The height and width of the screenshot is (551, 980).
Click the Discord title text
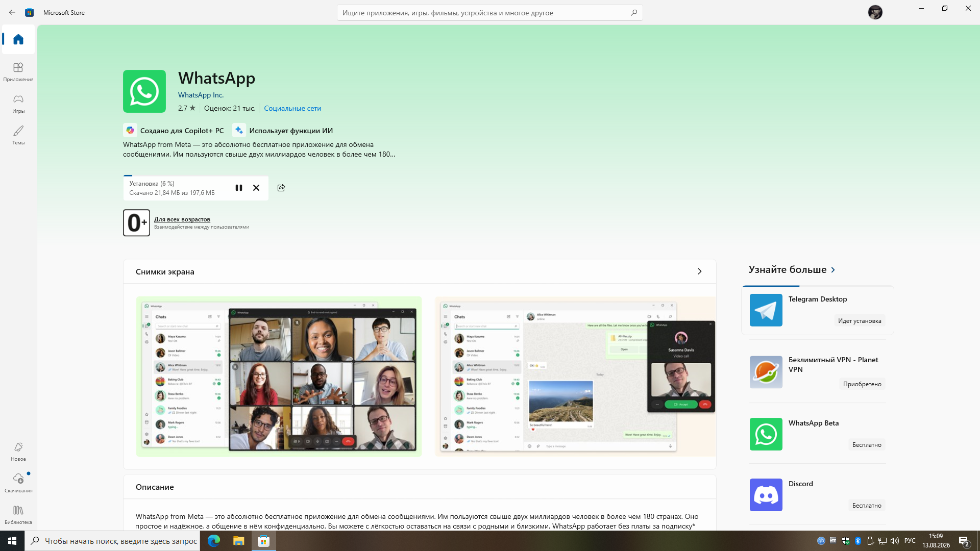click(801, 484)
